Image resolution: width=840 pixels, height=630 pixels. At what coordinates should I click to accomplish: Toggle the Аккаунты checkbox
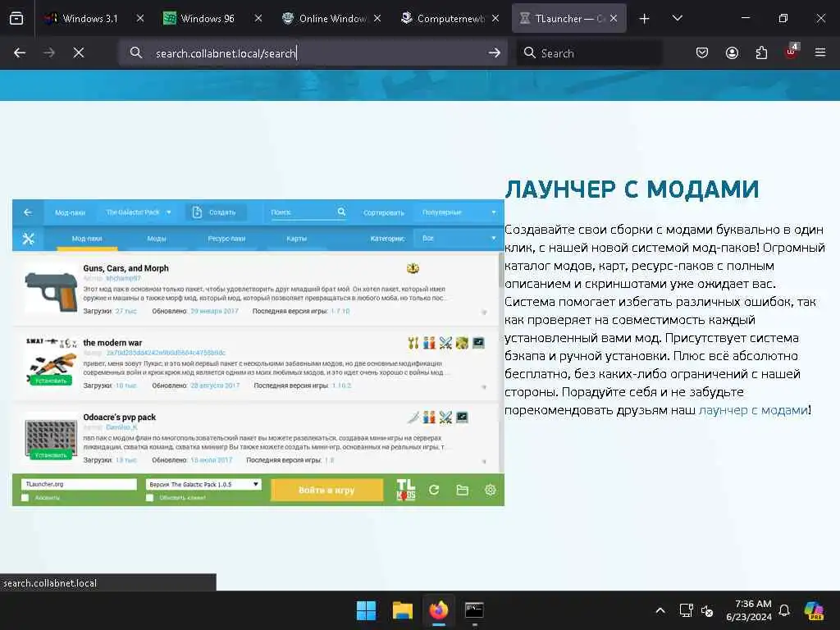[25, 498]
